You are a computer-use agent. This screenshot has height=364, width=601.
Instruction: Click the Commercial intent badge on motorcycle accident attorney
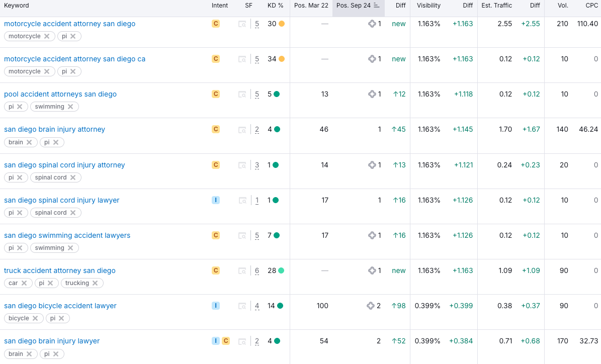tap(216, 24)
